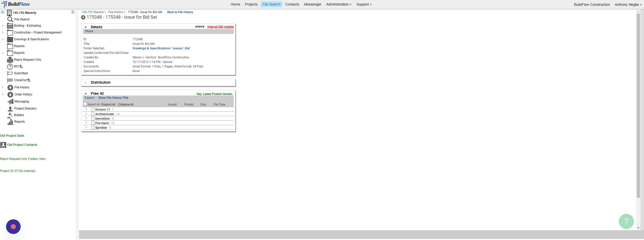Tick the Division 11 checkbox

(x=93, y=110)
